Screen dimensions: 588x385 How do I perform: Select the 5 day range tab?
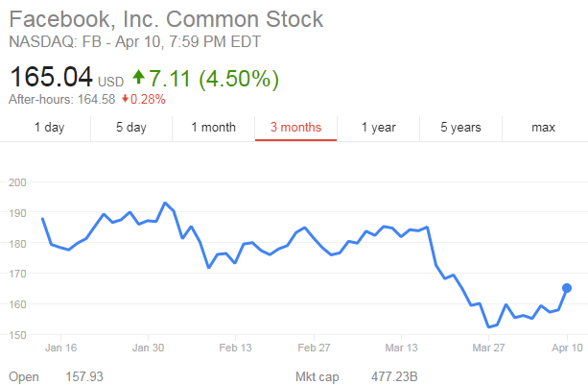tap(130, 127)
